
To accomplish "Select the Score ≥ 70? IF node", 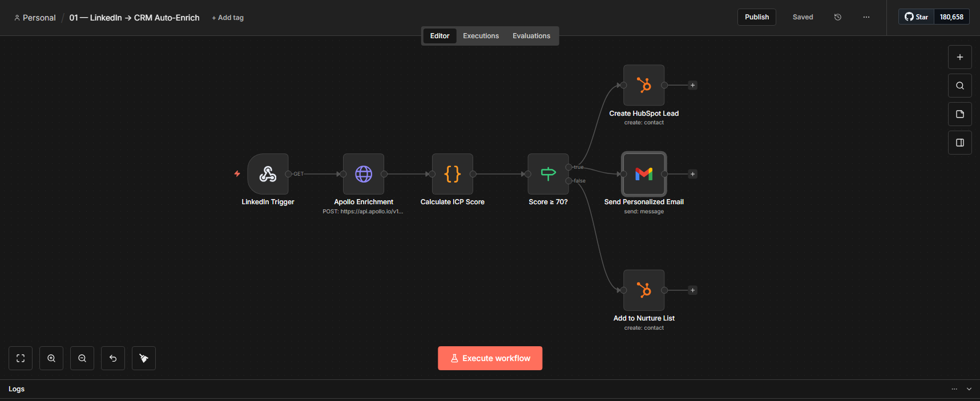I will pyautogui.click(x=548, y=174).
